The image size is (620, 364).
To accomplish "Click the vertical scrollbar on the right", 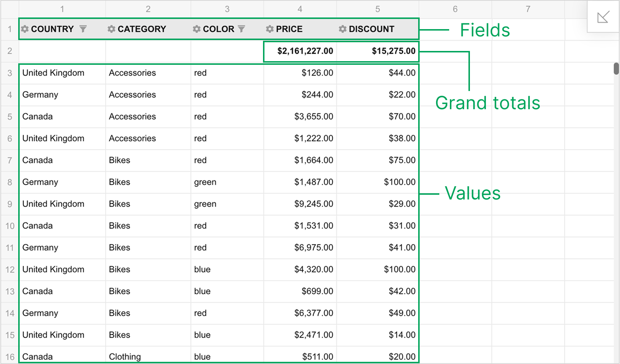I will tap(616, 69).
